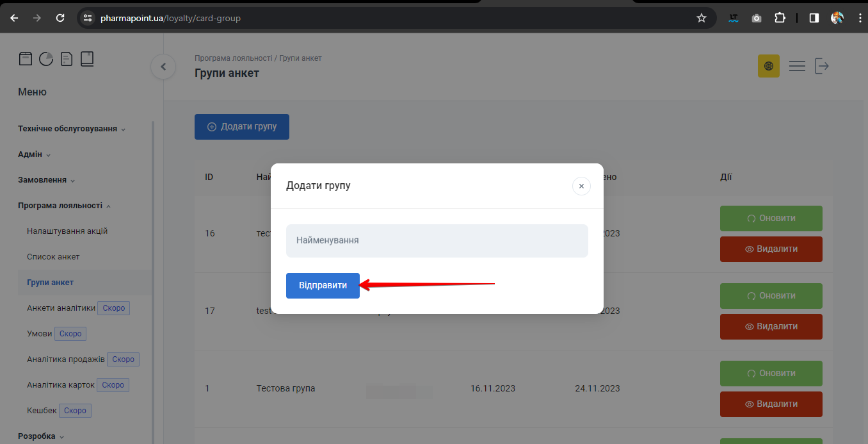Click the document icon in sidebar header
The width and height of the screenshot is (868, 444).
[67, 58]
